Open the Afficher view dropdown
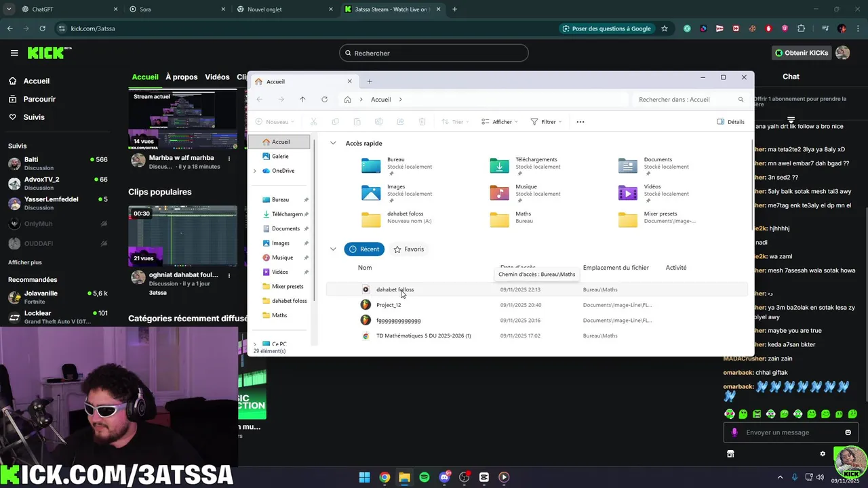 pos(500,122)
